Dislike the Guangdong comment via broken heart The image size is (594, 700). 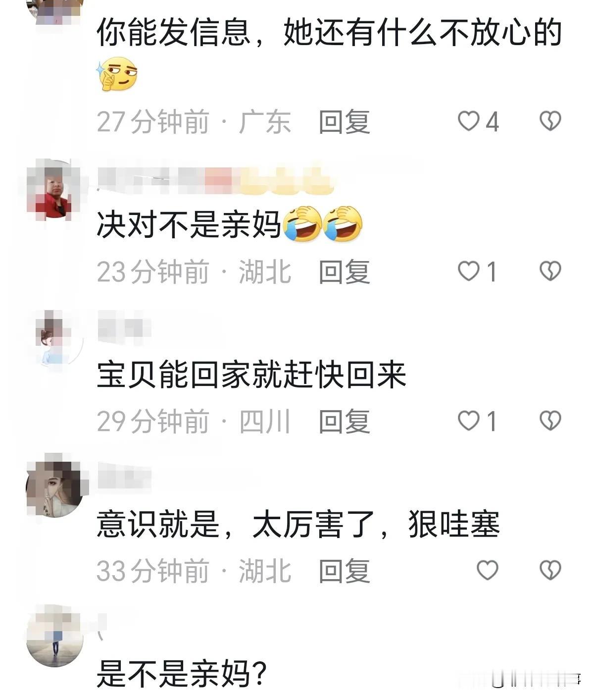click(x=550, y=121)
